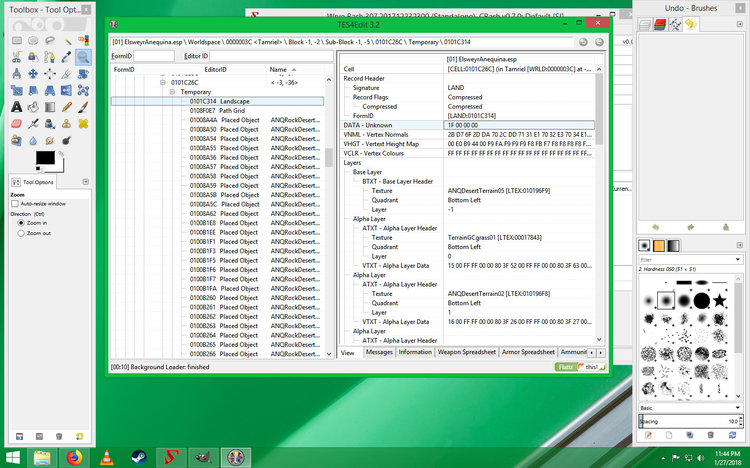Select the Rotate tool

tap(83, 74)
